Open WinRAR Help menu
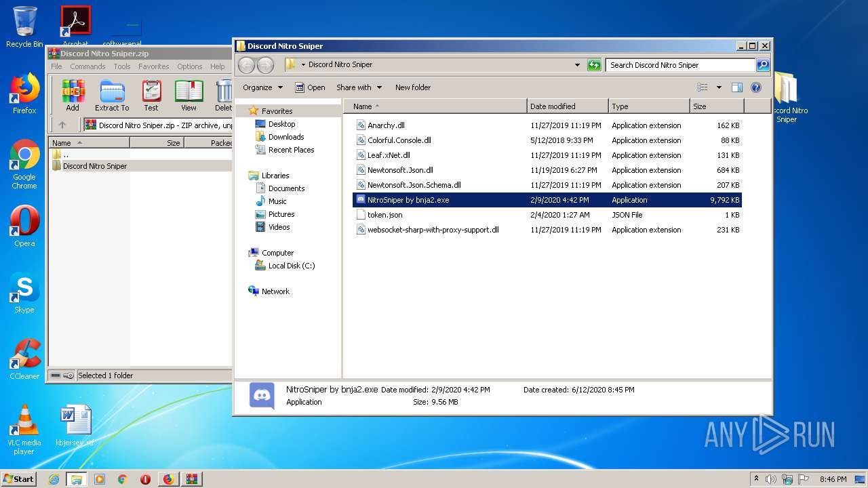The image size is (868, 488). (x=217, y=66)
